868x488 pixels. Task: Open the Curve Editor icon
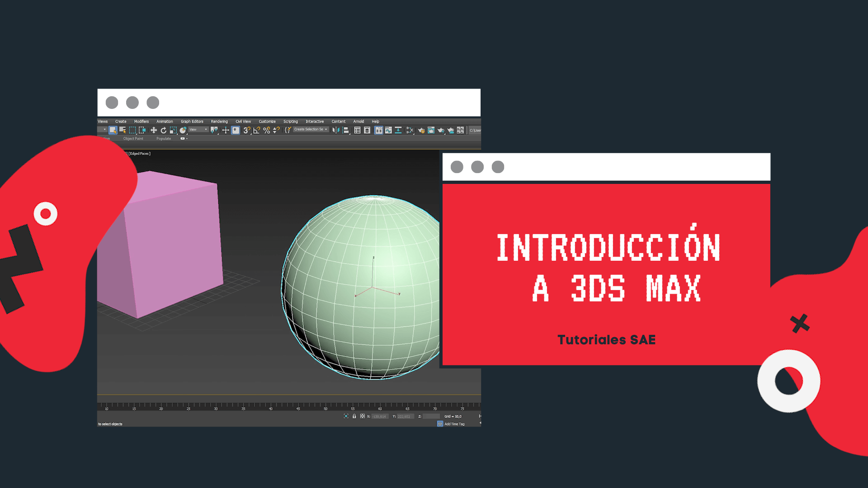pyautogui.click(x=388, y=130)
